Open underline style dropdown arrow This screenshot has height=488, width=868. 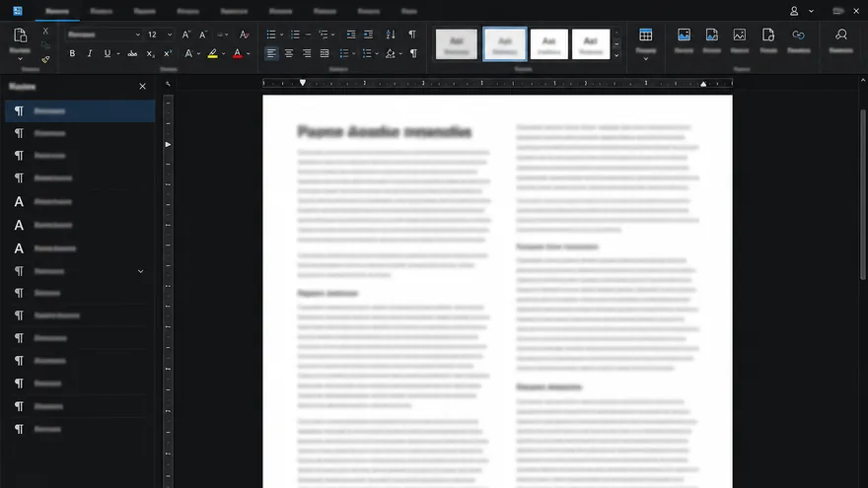118,53
